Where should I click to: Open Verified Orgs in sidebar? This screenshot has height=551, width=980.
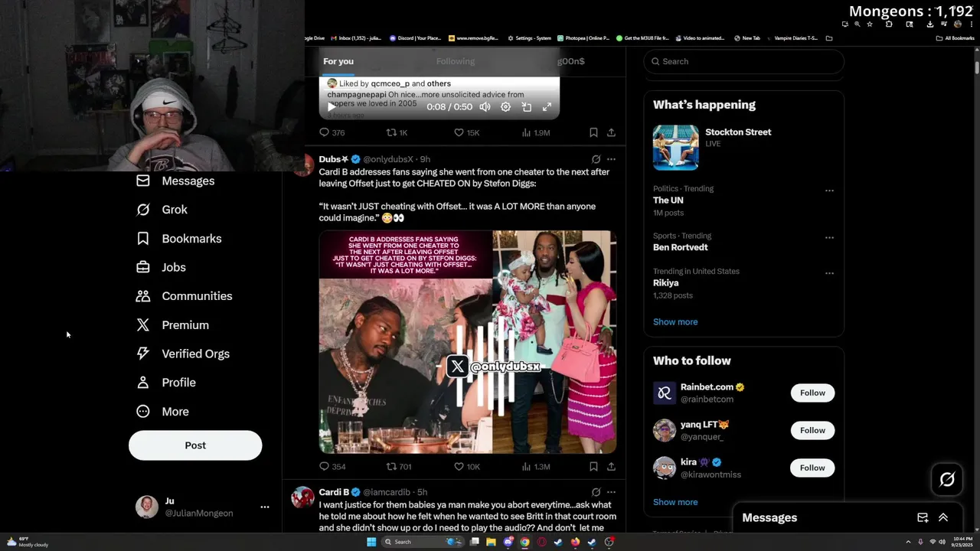click(182, 354)
